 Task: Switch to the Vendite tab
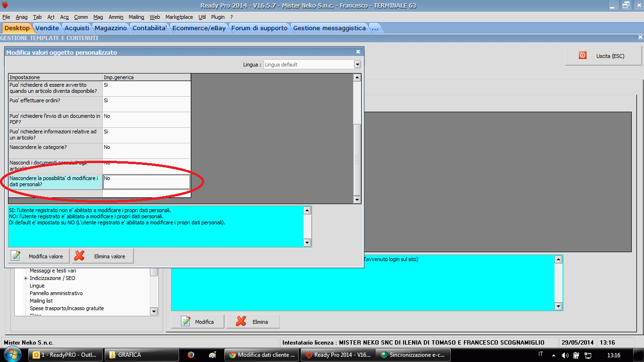47,28
